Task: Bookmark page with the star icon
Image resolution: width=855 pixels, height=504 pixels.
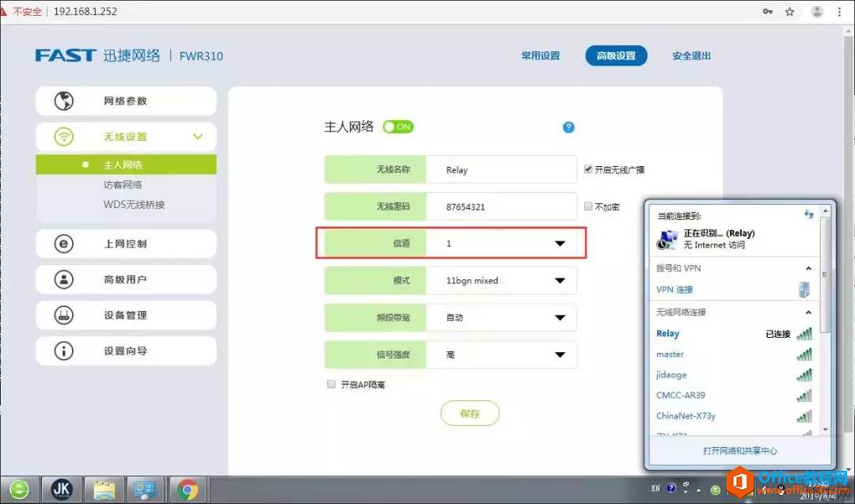Action: (789, 12)
